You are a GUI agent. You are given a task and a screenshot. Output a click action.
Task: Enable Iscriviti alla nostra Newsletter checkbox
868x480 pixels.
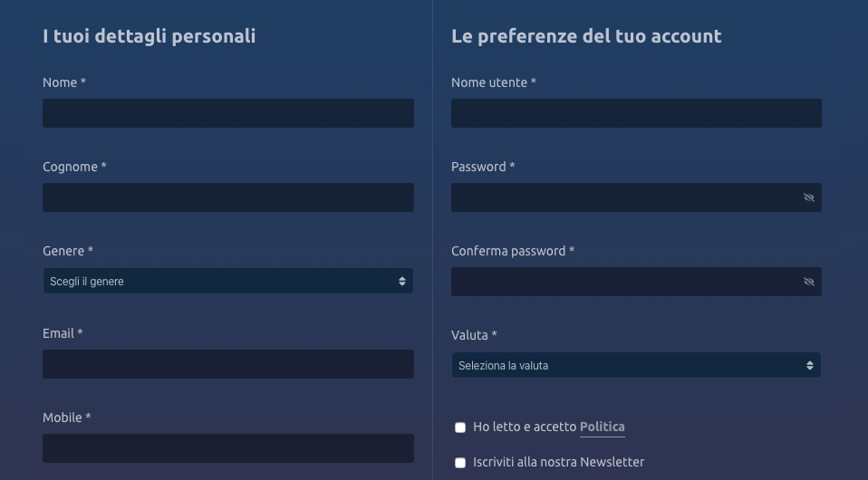tap(460, 463)
